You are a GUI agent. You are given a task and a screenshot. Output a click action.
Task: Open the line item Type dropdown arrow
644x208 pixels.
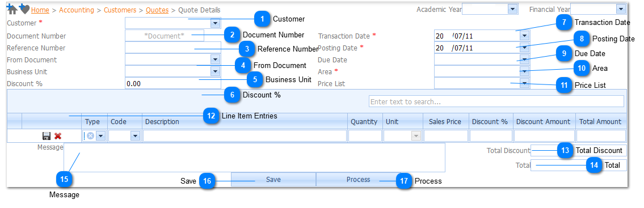100,136
